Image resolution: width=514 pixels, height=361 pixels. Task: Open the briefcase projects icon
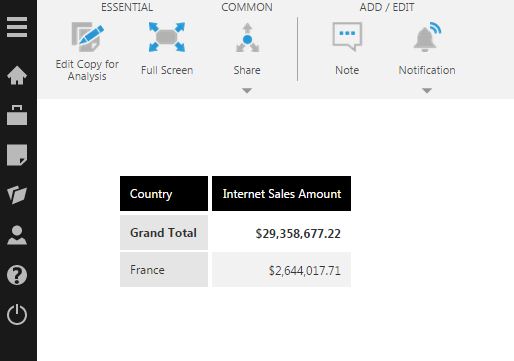[x=17, y=115]
